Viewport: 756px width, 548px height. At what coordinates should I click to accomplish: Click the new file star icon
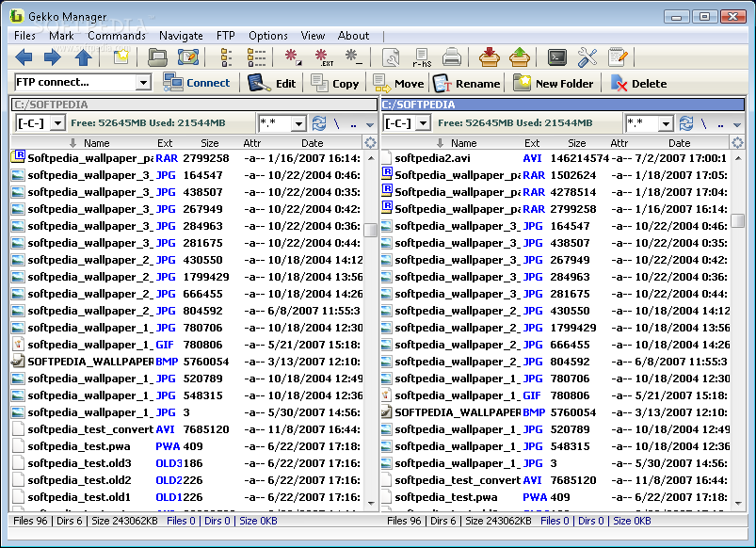click(121, 57)
